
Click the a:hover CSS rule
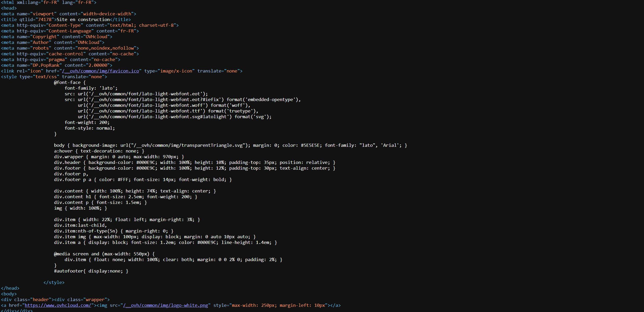[99, 151]
